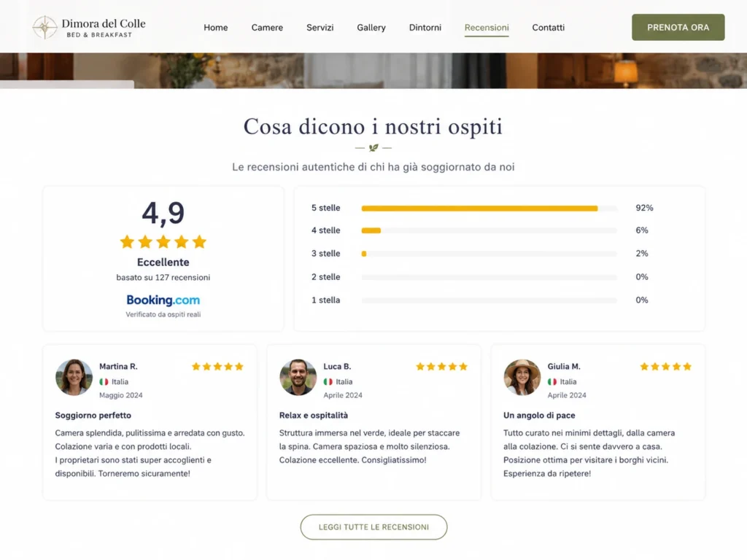
Task: Click the Italian flag next to Martina R.
Action: tap(104, 382)
